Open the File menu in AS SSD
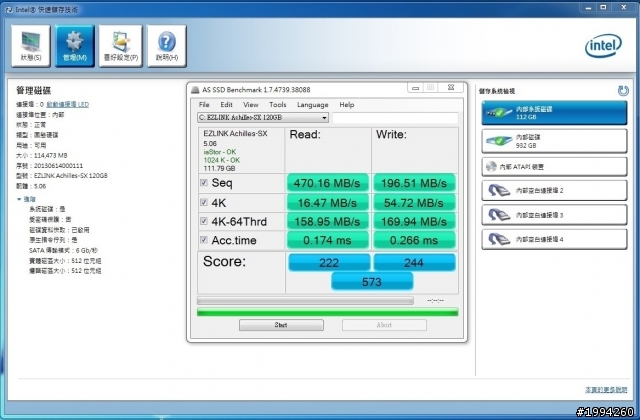The width and height of the screenshot is (640, 420). point(204,104)
